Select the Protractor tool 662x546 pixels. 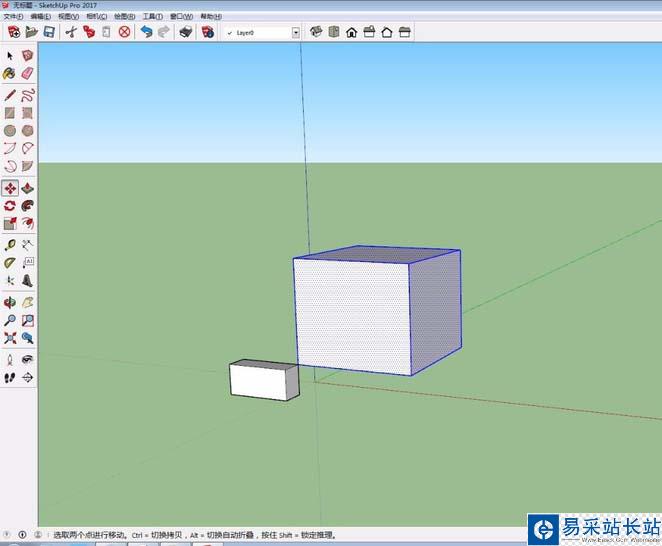10,263
